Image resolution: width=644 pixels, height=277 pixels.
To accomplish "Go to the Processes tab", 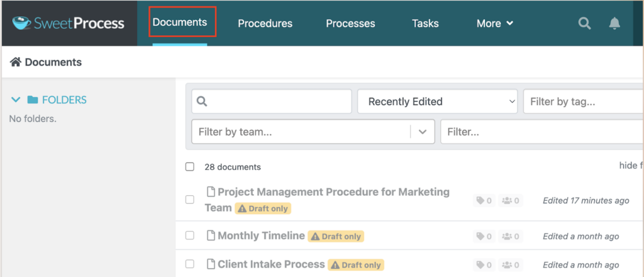I will pos(350,23).
